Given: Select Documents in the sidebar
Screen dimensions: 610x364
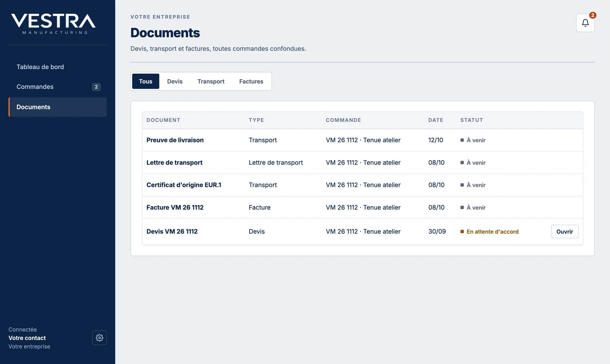Looking at the screenshot, I should point(58,107).
